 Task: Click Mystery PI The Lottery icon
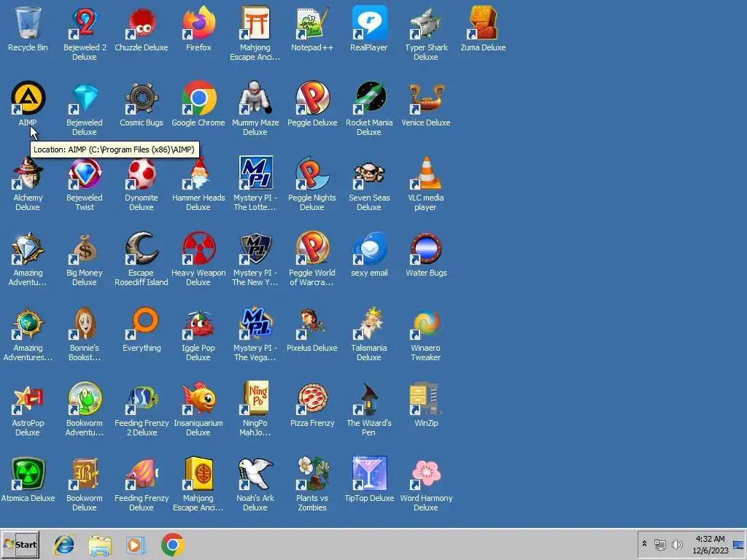tap(255, 174)
